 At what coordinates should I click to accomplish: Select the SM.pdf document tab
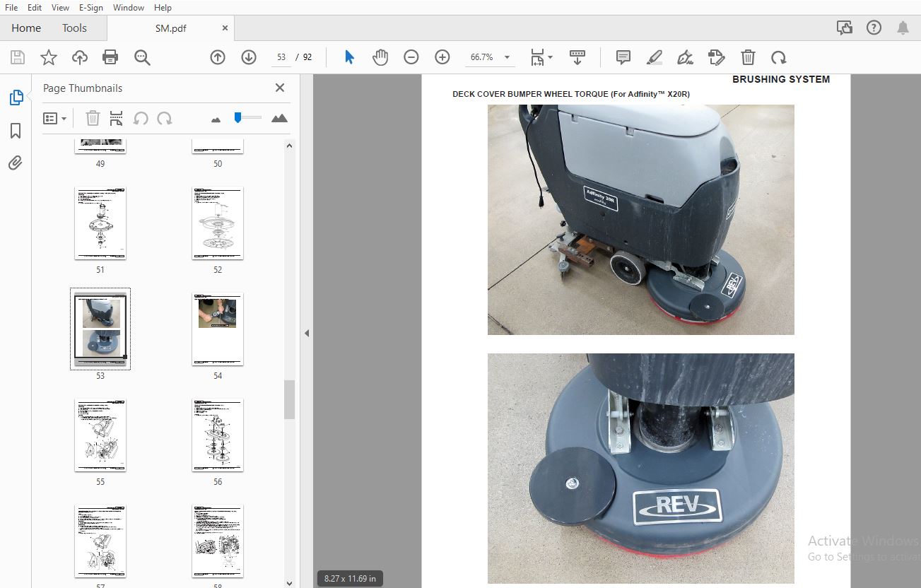pos(170,28)
